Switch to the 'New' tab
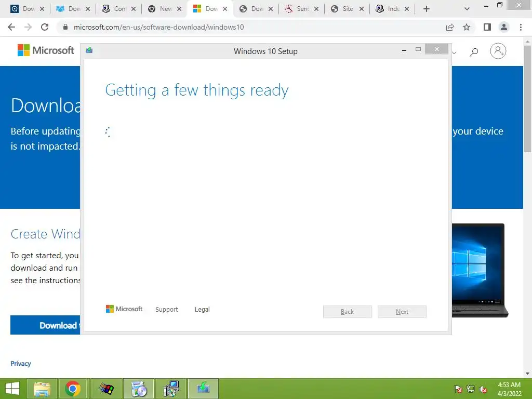Viewport: 532px width, 399px height. click(165, 9)
